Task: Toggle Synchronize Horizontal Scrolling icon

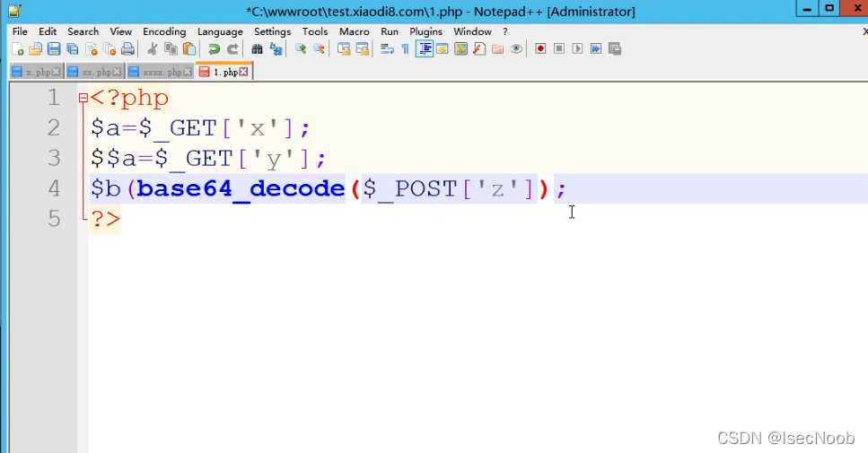Action: click(363, 49)
